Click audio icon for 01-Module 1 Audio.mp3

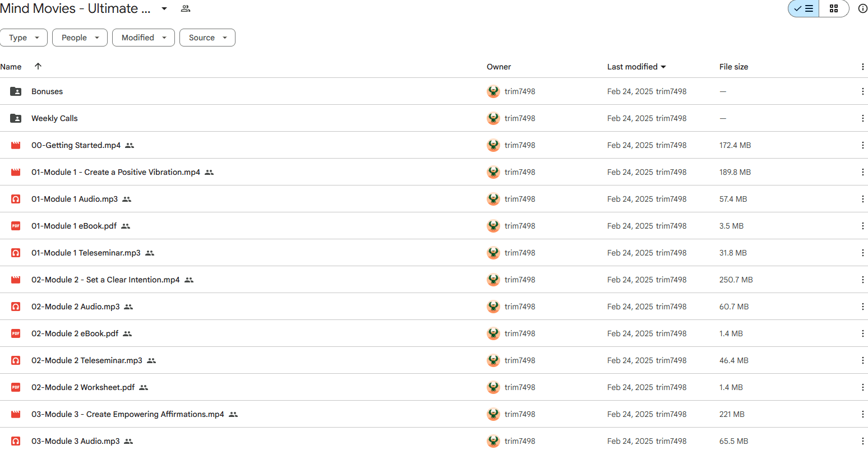[x=16, y=199]
